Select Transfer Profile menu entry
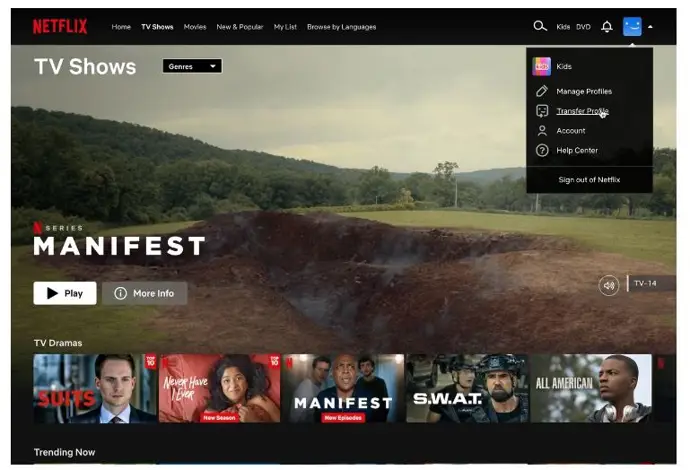The height and width of the screenshot is (470, 690). click(582, 111)
